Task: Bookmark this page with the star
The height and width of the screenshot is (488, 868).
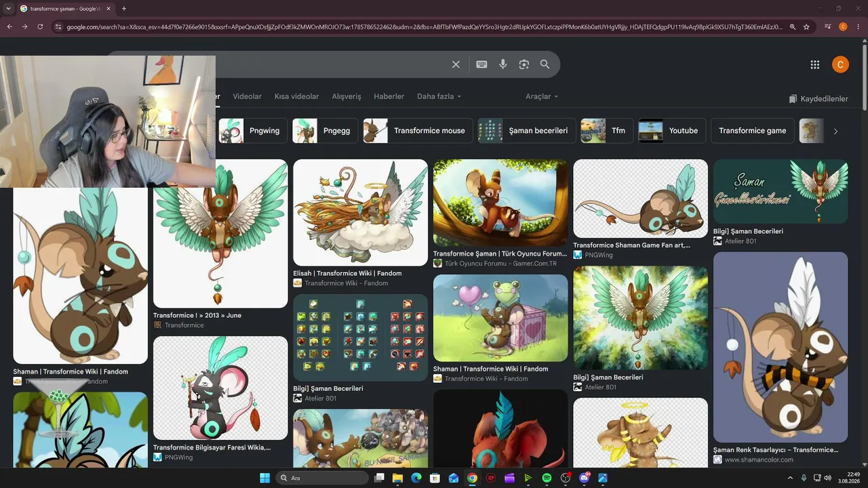Action: 806,27
